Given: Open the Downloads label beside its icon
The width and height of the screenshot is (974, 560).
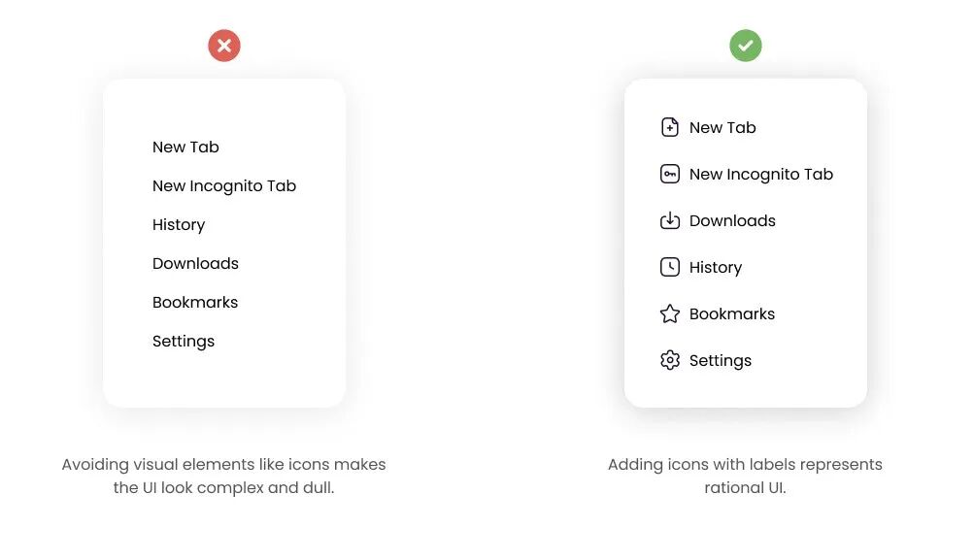Looking at the screenshot, I should (732, 220).
